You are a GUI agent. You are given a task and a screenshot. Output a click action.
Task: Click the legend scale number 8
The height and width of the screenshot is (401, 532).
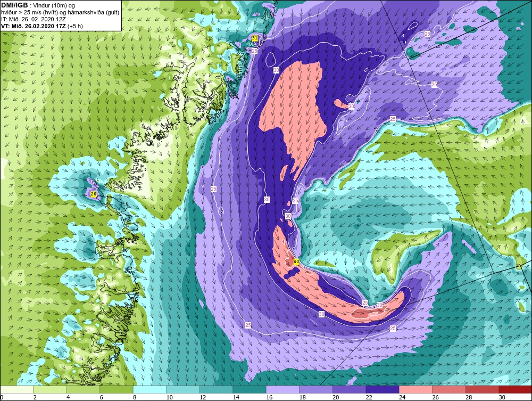[x=135, y=397]
